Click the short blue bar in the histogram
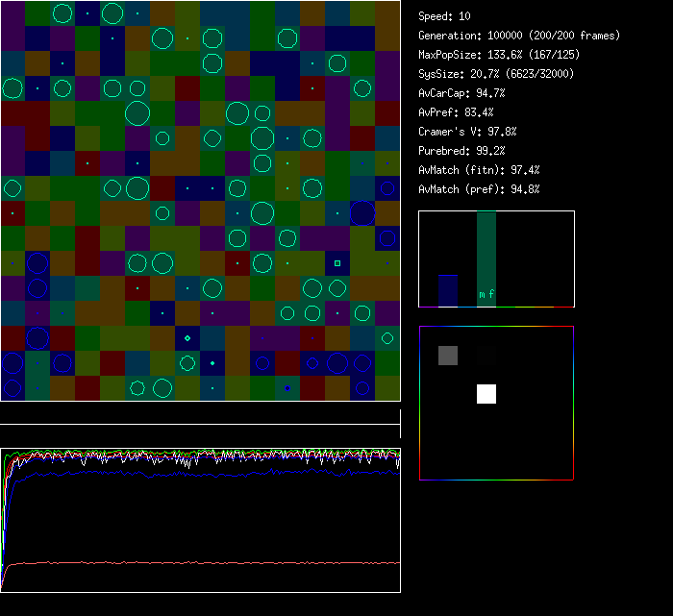673x616 pixels. click(x=448, y=290)
